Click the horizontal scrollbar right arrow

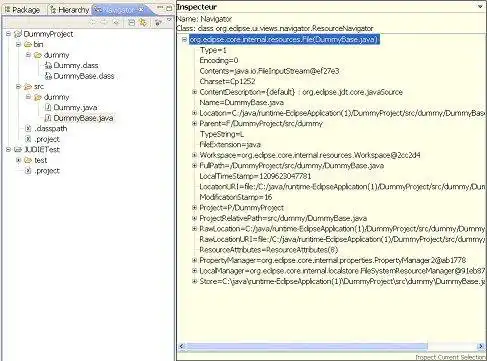(481, 346)
